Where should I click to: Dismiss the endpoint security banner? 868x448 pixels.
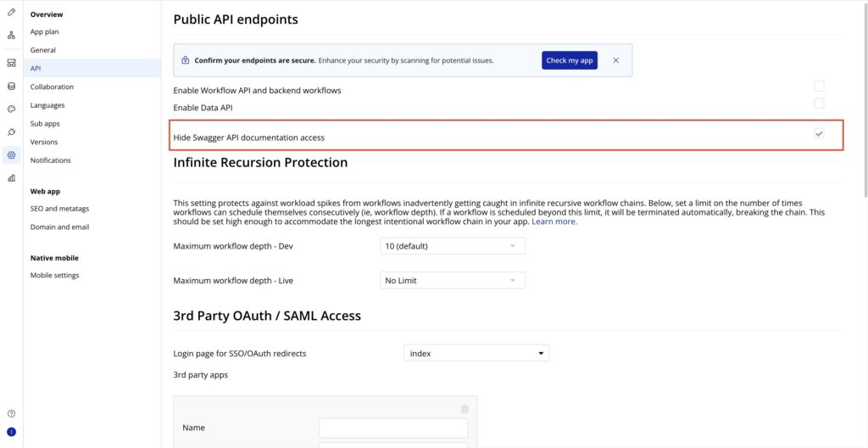tap(615, 60)
